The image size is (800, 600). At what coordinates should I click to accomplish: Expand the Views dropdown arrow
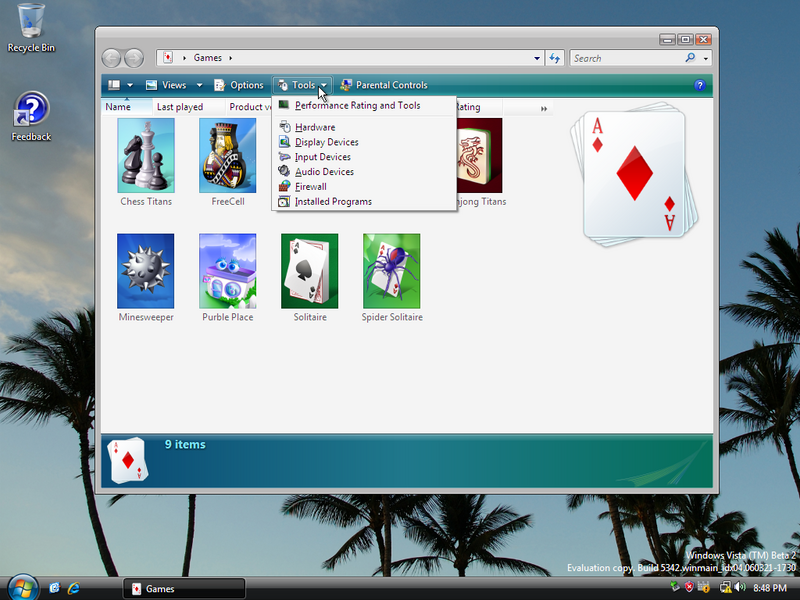pyautogui.click(x=199, y=85)
